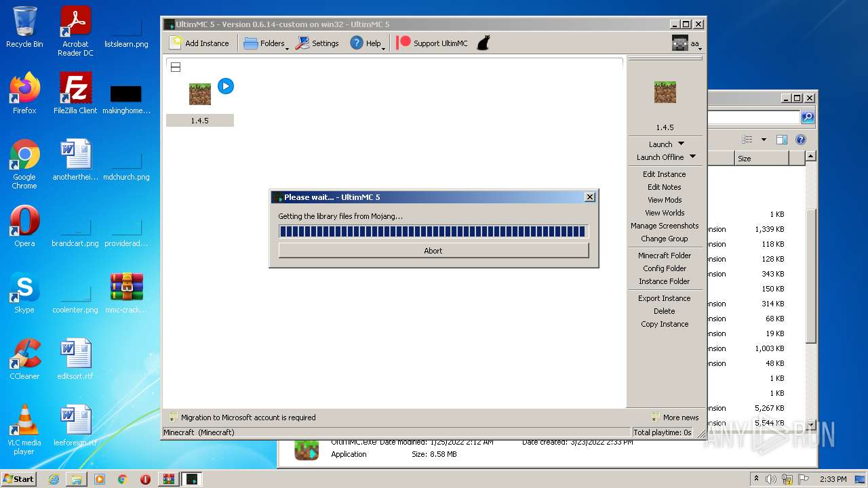Open CCleaner desktop shortcut

[x=24, y=360]
